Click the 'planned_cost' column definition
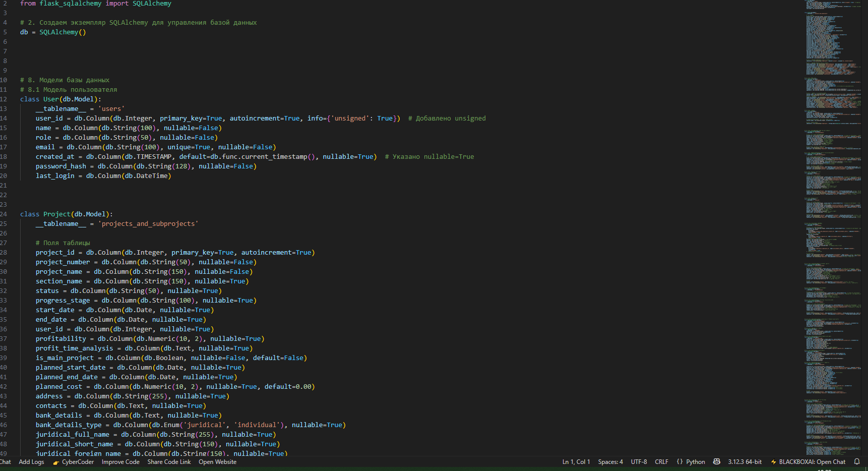 point(175,387)
